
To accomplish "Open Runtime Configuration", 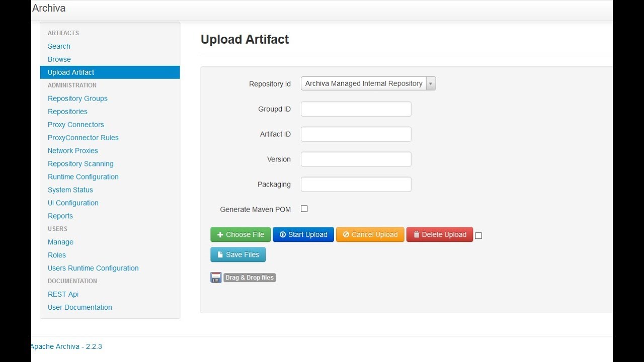I will tap(83, 177).
